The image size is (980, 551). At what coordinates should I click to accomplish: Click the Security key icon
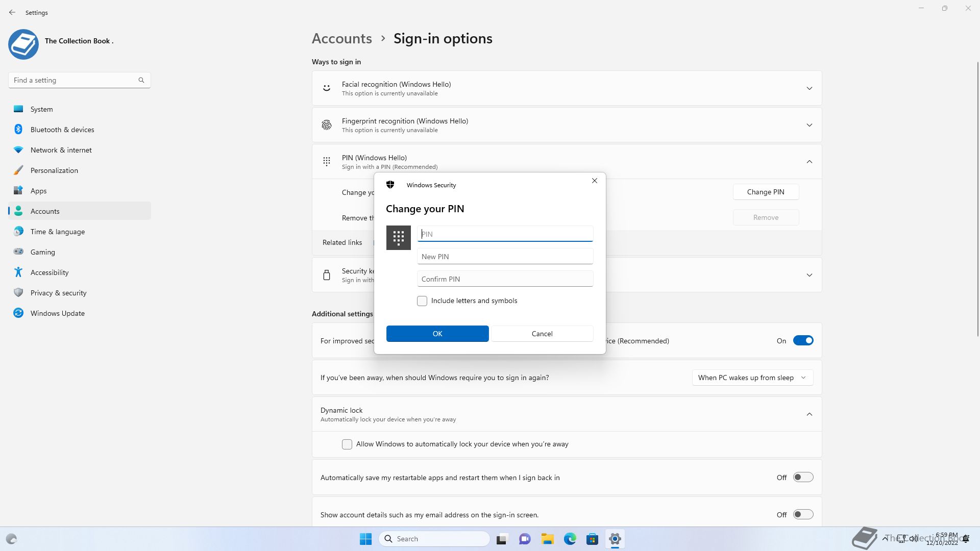pyautogui.click(x=327, y=275)
